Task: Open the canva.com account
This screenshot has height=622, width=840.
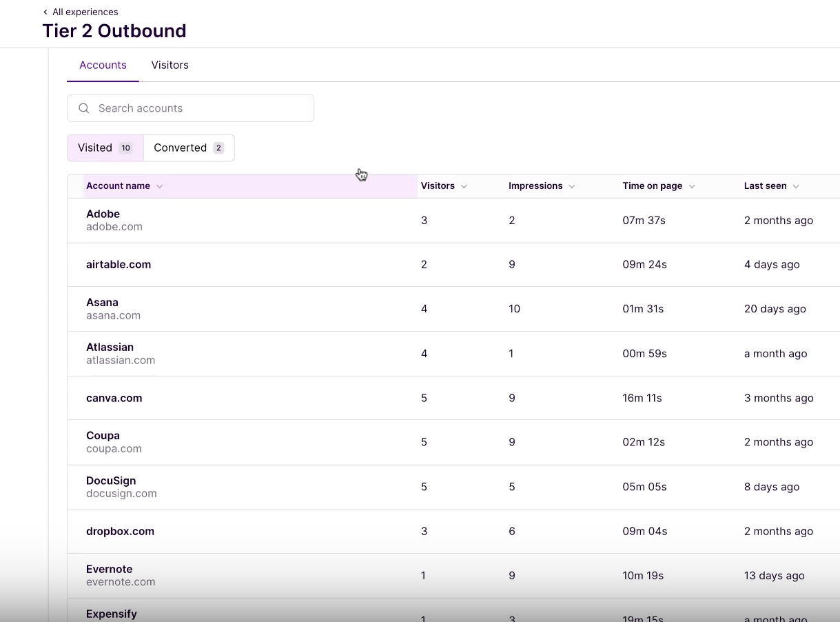Action: point(453,398)
